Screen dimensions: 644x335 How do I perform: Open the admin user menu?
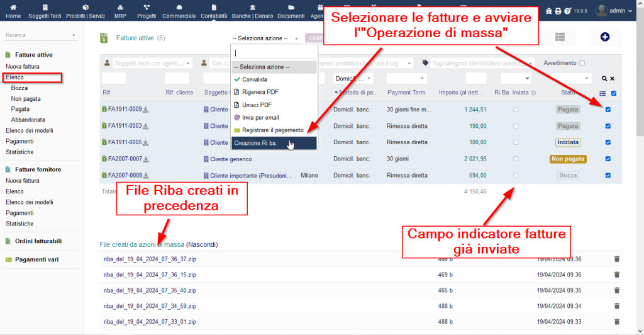[x=614, y=11]
